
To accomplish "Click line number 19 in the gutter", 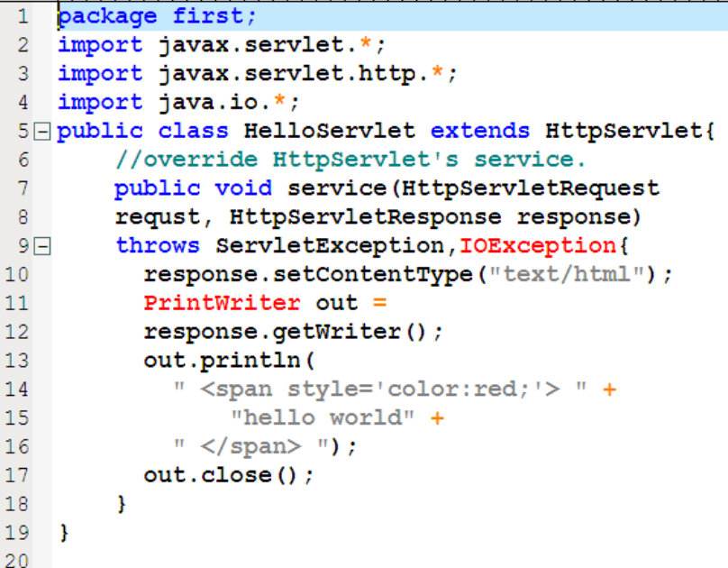I will [17, 533].
